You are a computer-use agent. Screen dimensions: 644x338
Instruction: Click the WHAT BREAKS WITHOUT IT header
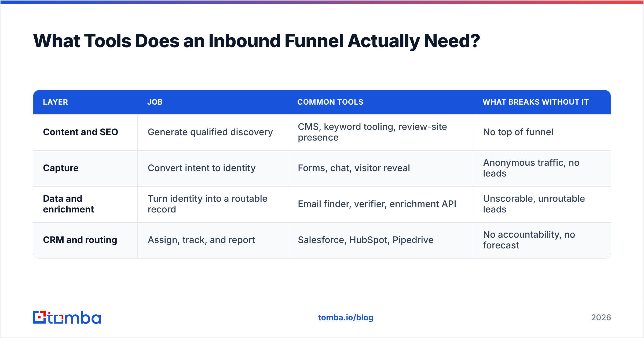pos(536,102)
